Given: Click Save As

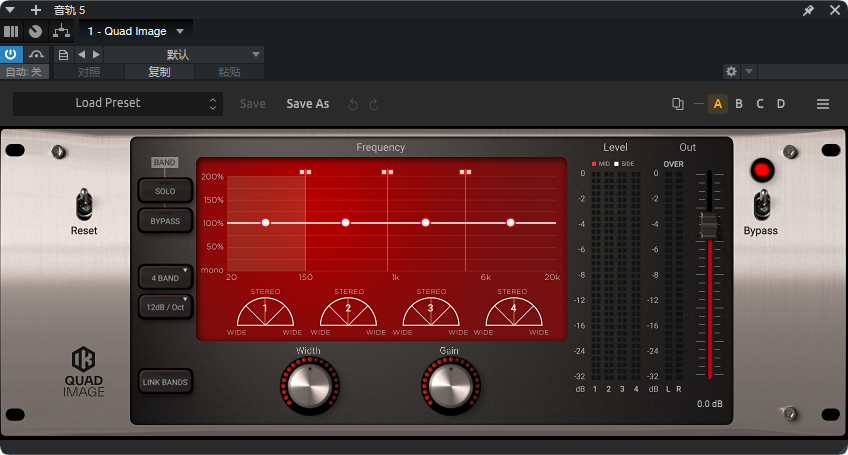Looking at the screenshot, I should 308,104.
